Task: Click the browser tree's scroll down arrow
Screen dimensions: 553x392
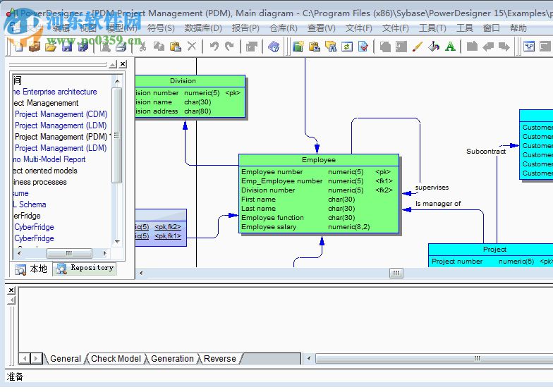Action: pos(117,242)
